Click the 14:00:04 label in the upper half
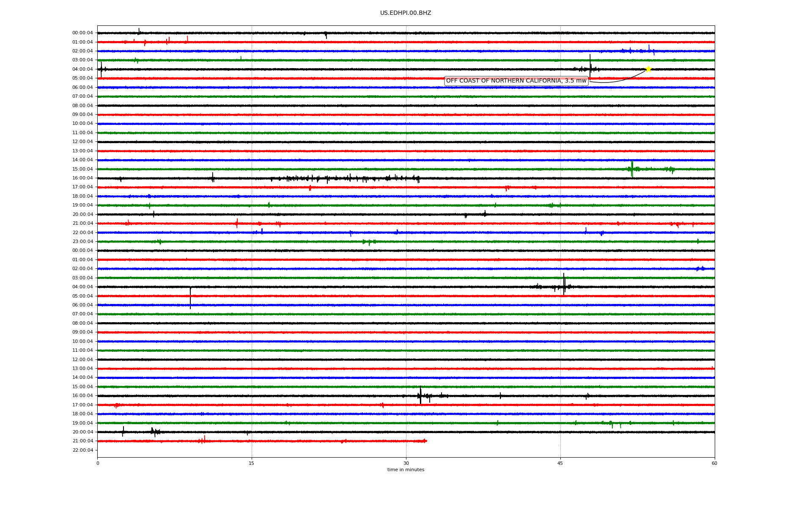This screenshot has height=508, width=812. pos(82,160)
